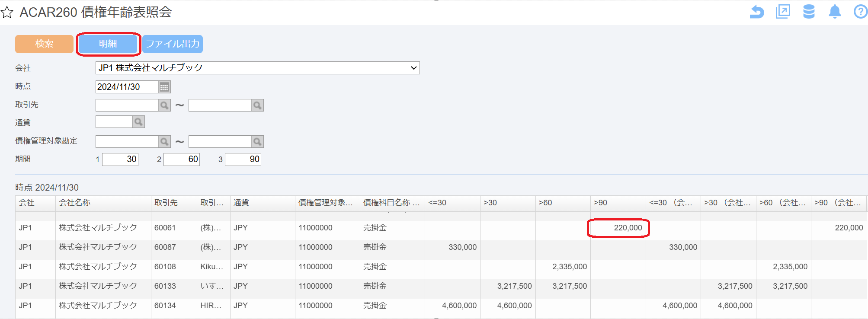The image size is (868, 319).
Task: Click the 明細 button
Action: 108,44
